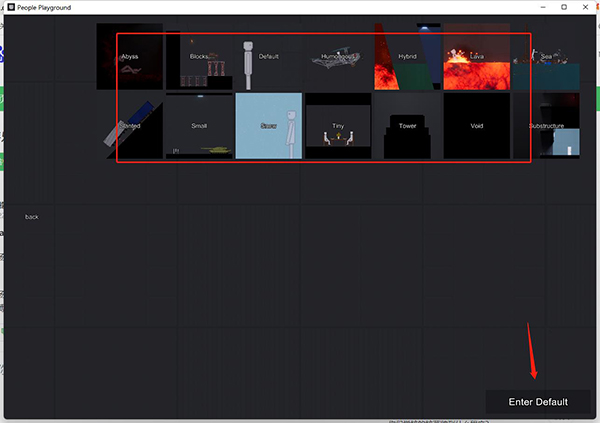This screenshot has height=423, width=600.
Task: Choose the Snow map
Action: 269,126
